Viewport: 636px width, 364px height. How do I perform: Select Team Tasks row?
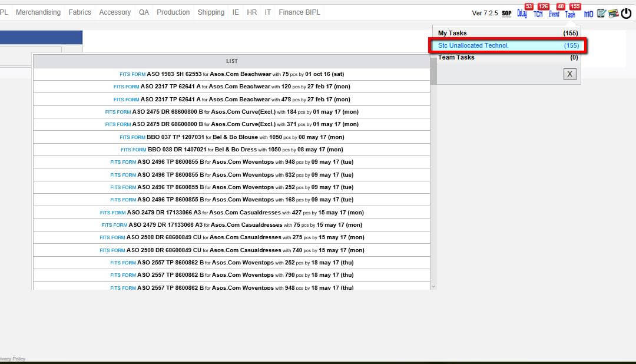pos(508,57)
